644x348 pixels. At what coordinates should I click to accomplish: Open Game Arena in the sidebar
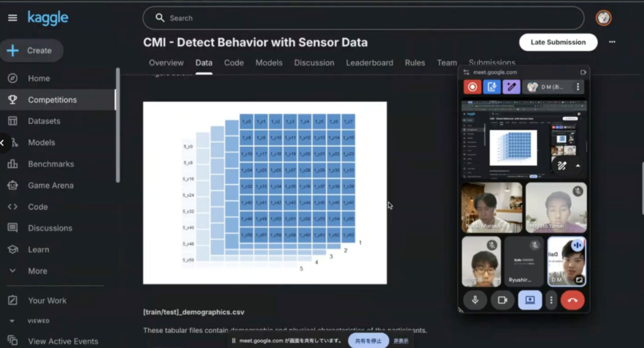pos(51,185)
